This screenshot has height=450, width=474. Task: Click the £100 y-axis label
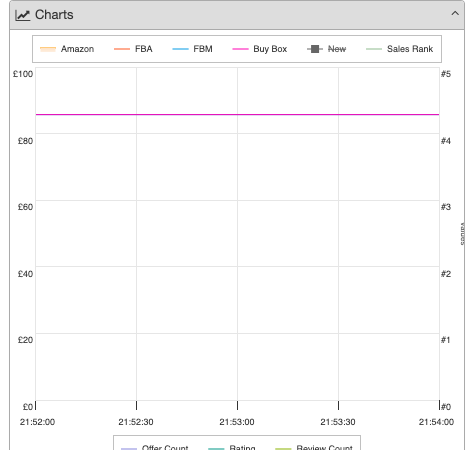[23, 74]
